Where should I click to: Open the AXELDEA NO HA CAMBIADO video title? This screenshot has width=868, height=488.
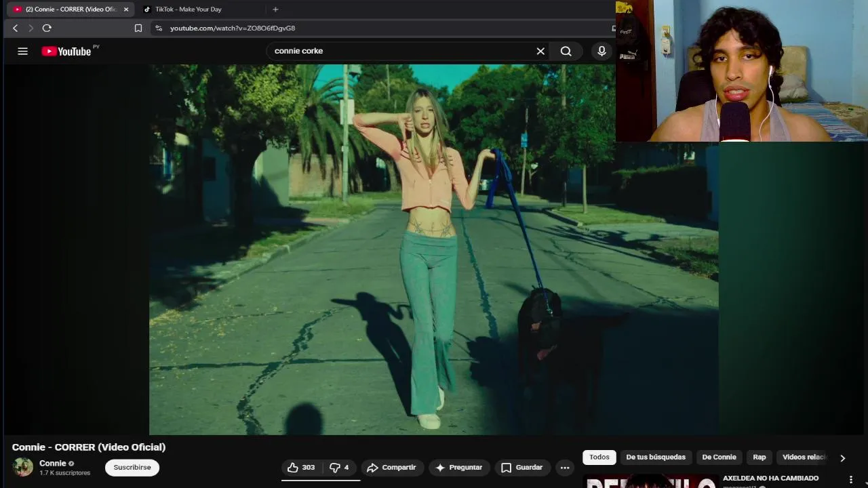(771, 479)
